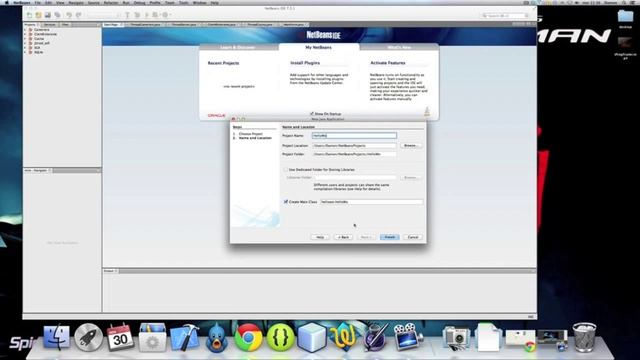Click the New Project toolbar icon
This screenshot has width=640, height=360.
(38, 15)
